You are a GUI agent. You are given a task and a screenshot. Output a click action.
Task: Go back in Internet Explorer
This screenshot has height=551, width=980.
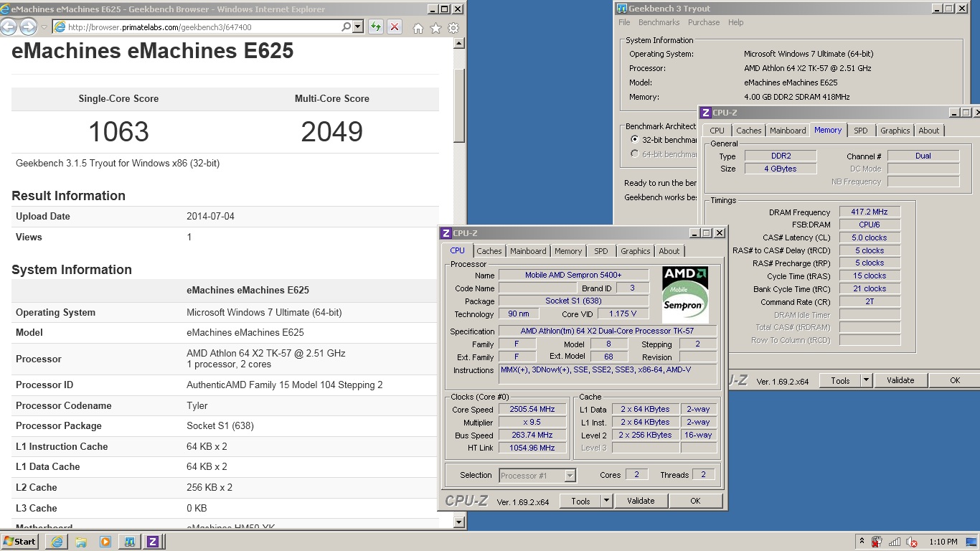tap(9, 27)
